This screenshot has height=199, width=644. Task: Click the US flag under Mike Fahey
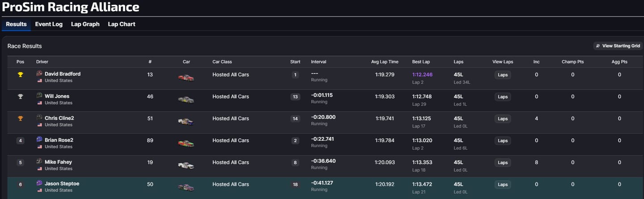coord(40,169)
